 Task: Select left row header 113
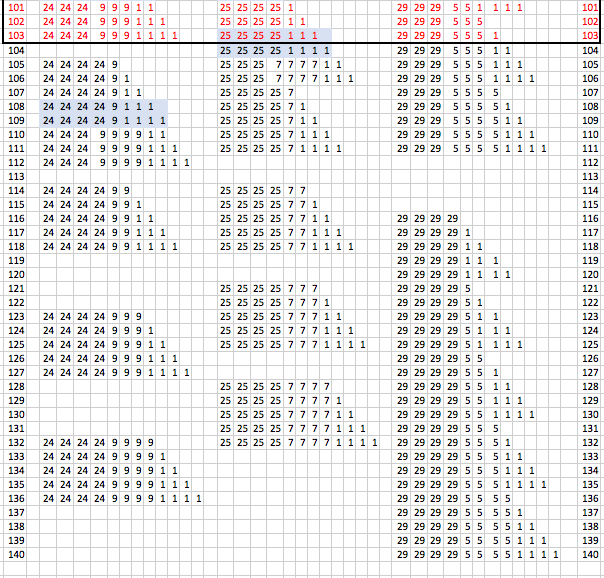[x=16, y=176]
